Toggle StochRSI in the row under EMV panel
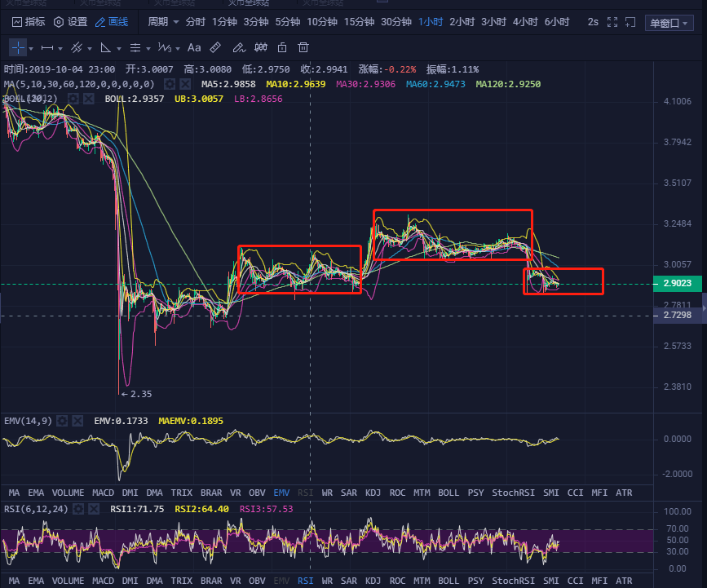 point(513,493)
